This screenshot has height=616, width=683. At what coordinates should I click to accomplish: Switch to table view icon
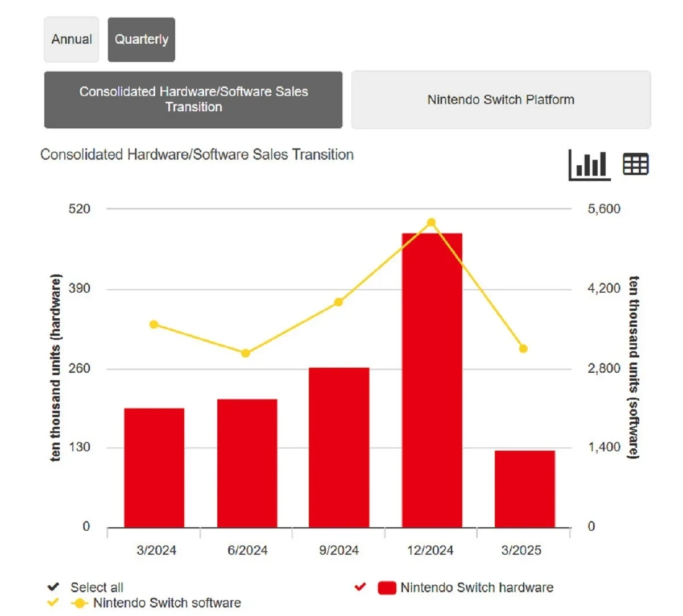(x=635, y=165)
